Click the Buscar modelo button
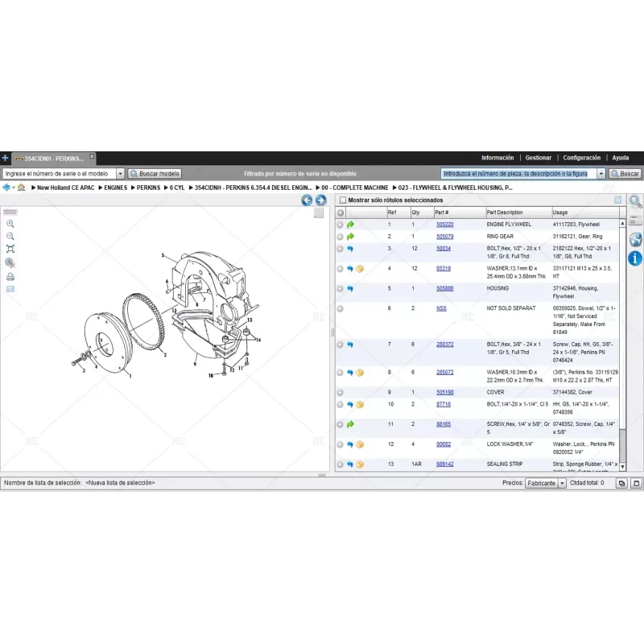The image size is (644, 644). [155, 173]
